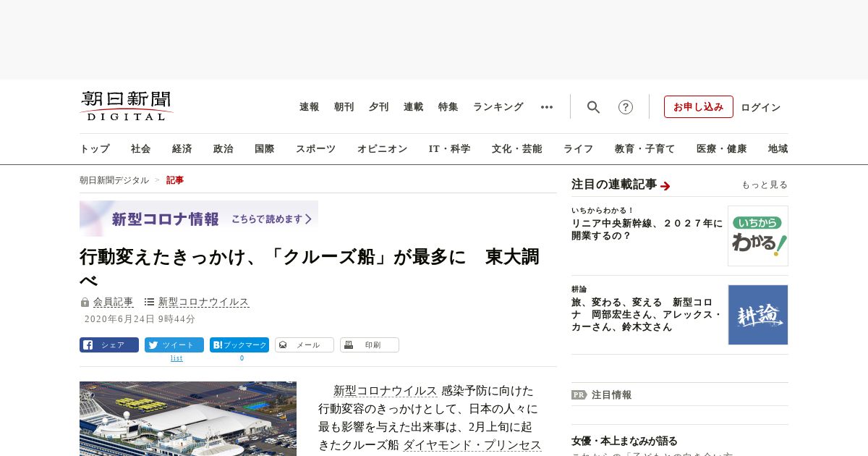The height and width of the screenshot is (456, 868).
Task: Click the お申し込み subscribe button
Action: tap(699, 106)
